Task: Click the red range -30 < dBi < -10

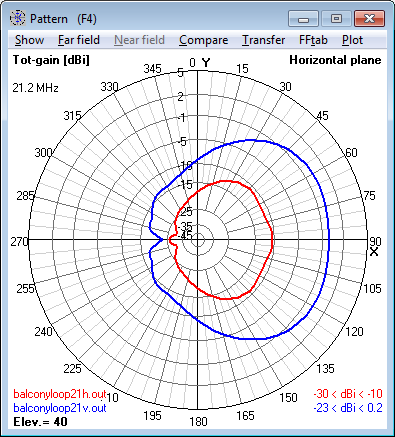Action: [348, 394]
